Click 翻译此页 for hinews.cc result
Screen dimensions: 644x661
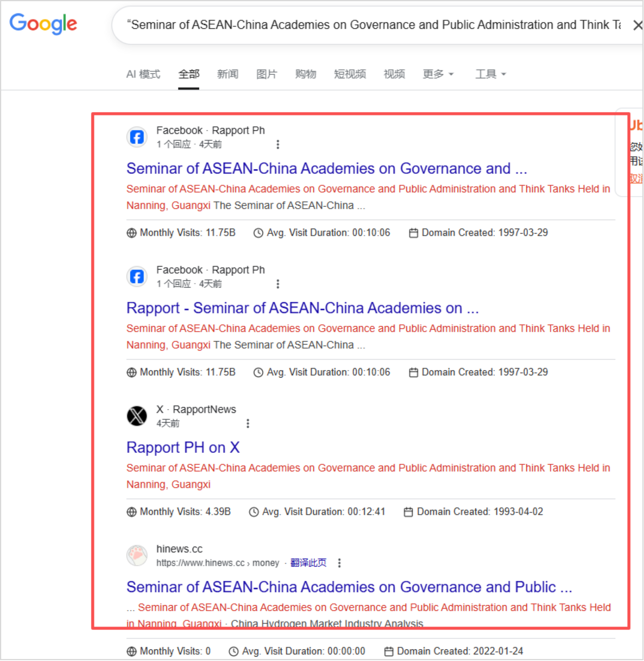point(308,563)
